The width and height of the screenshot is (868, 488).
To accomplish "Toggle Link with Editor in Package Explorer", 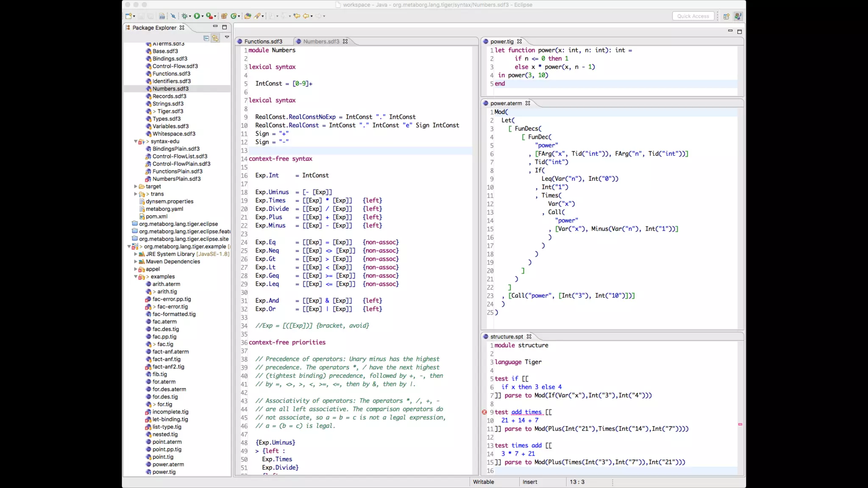I will click(x=215, y=38).
